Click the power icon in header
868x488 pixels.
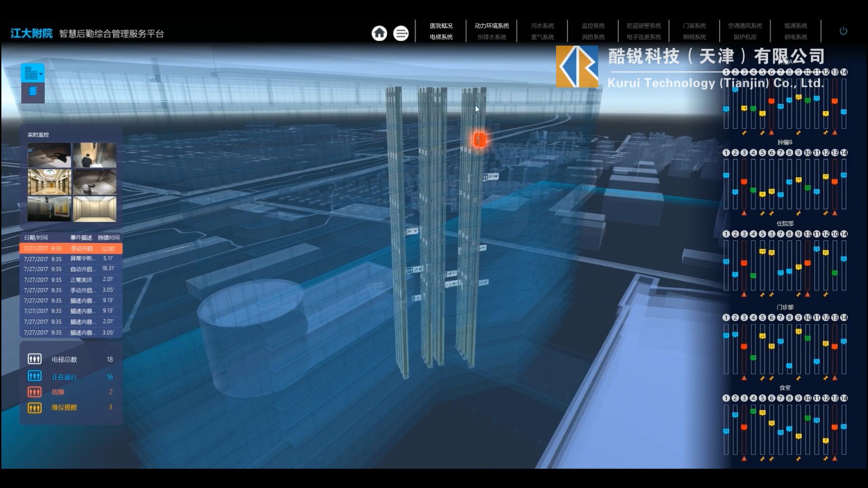tap(843, 31)
